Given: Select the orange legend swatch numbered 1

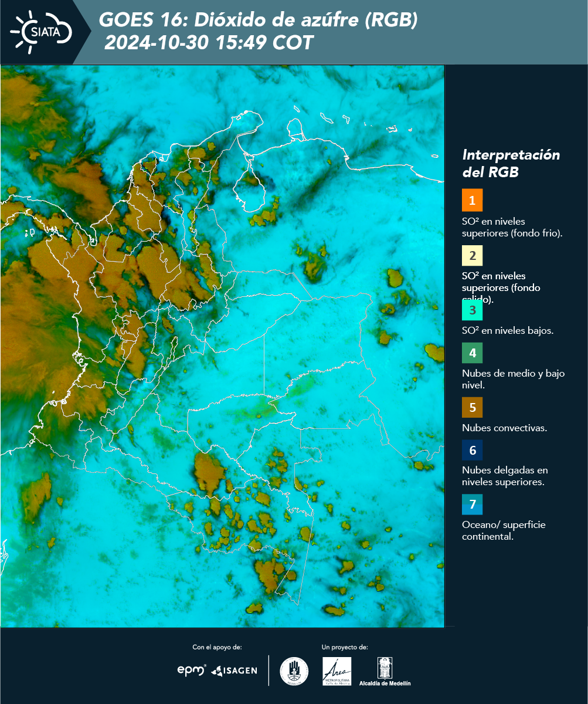Looking at the screenshot, I should (472, 200).
